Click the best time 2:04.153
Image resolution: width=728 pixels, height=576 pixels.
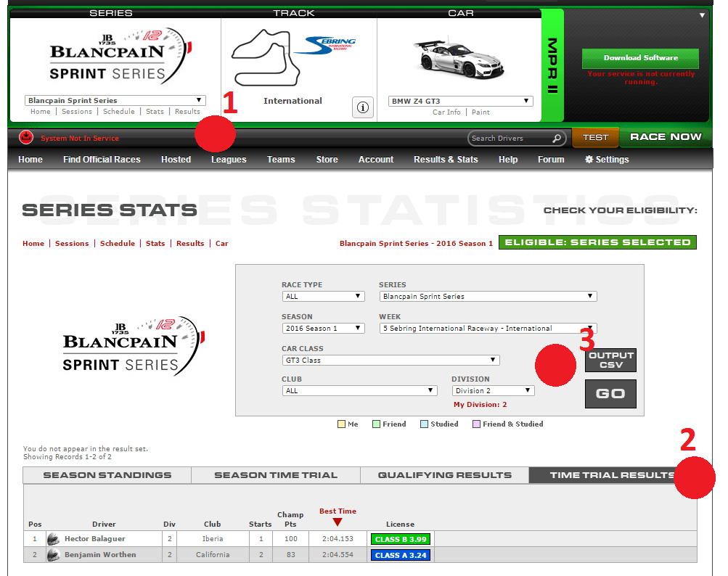pos(338,539)
